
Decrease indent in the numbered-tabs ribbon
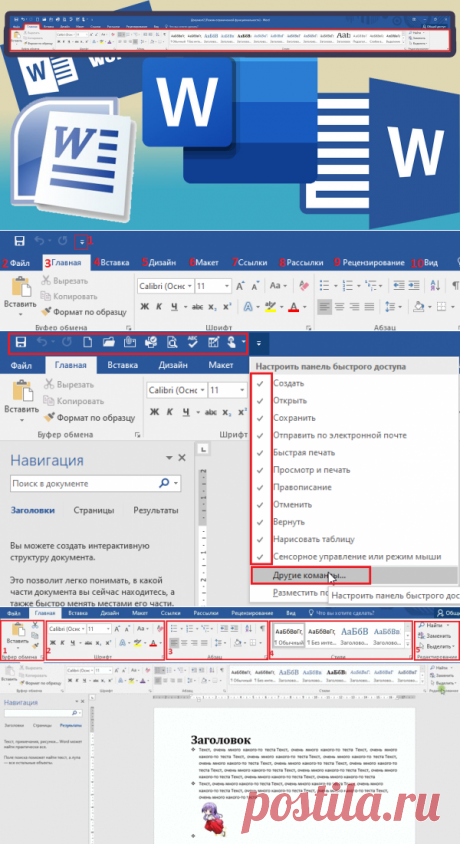tap(399, 285)
